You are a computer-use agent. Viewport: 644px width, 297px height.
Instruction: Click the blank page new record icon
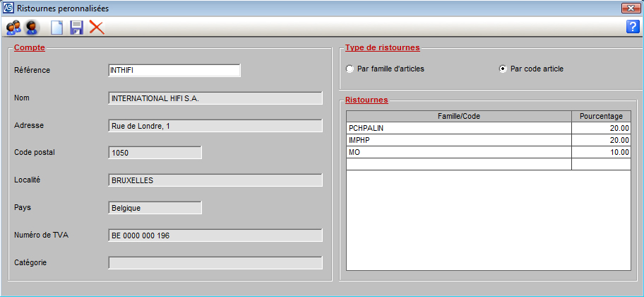point(56,28)
